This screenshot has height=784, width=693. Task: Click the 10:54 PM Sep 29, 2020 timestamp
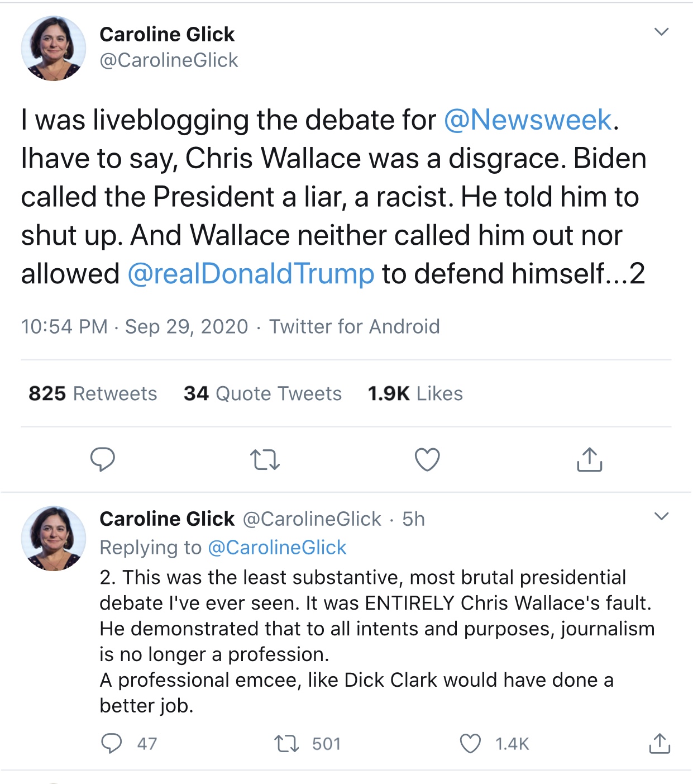[x=134, y=326]
